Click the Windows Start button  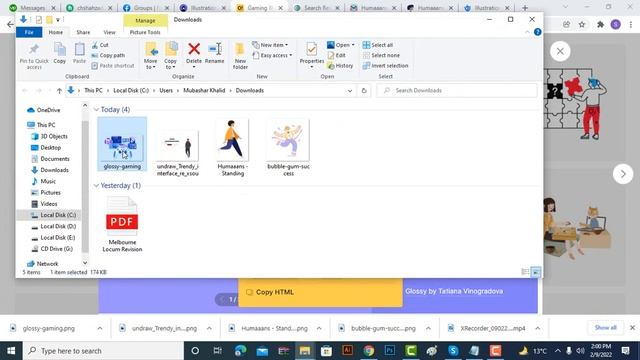coord(11,351)
